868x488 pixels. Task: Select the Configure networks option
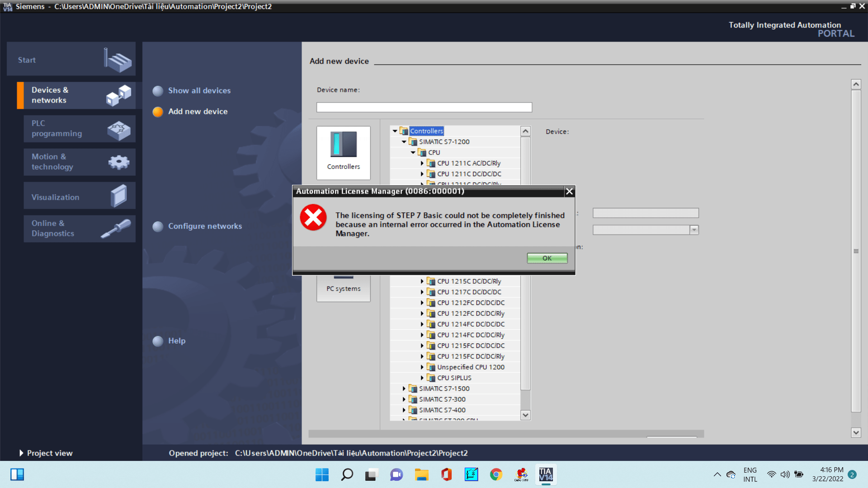coord(205,226)
